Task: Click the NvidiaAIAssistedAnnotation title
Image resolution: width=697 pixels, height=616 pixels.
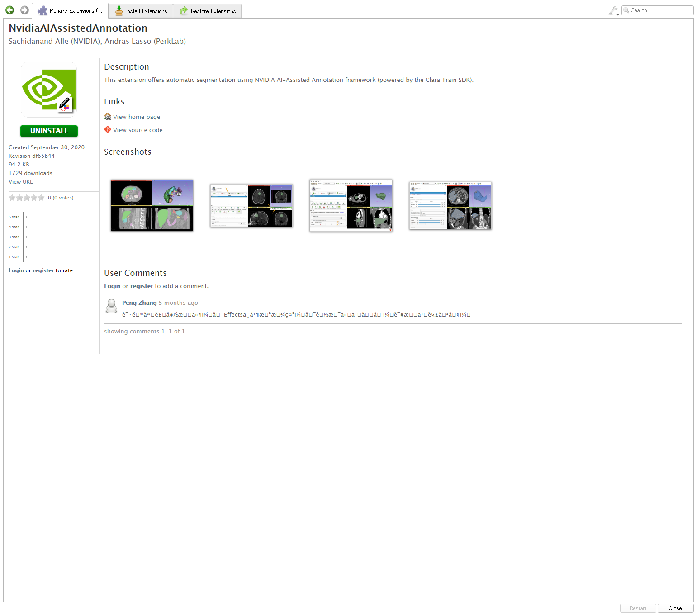Action: tap(78, 28)
